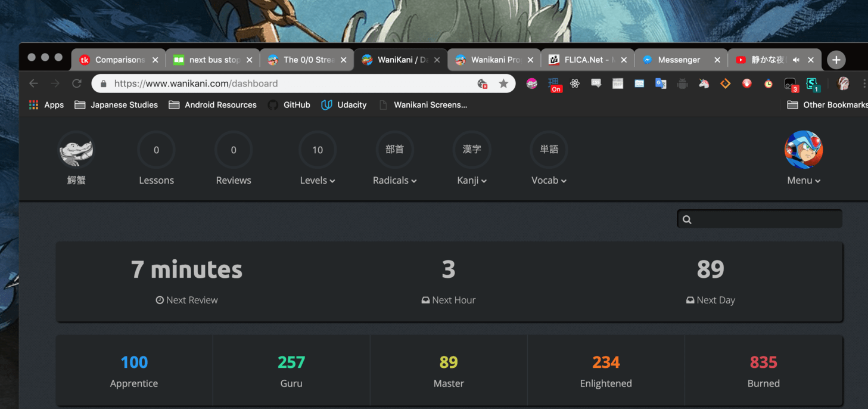
Task: Open the GitHub bookmark
Action: click(289, 105)
